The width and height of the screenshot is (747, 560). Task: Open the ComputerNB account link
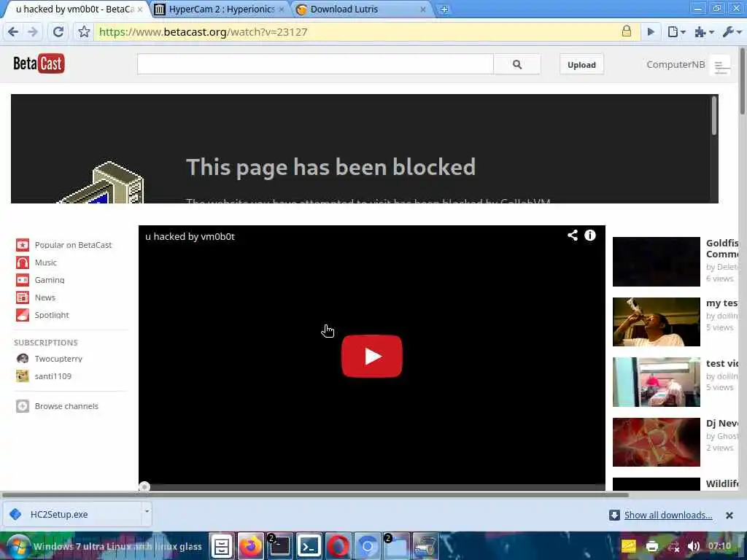coord(675,64)
